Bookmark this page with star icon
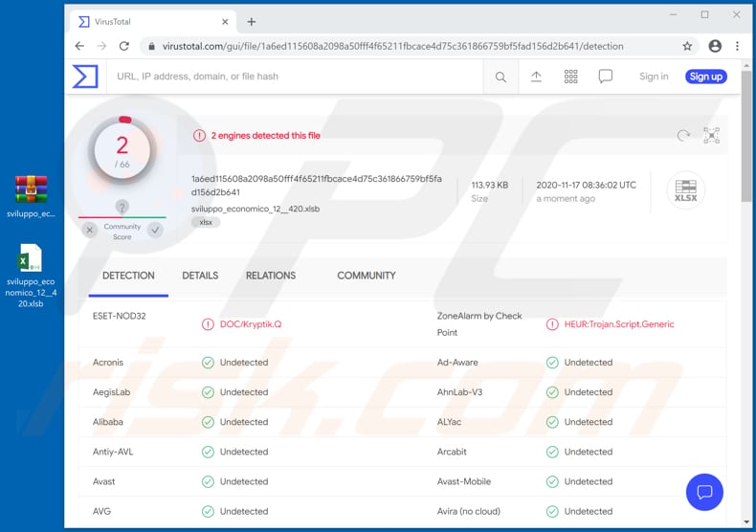 (x=687, y=46)
